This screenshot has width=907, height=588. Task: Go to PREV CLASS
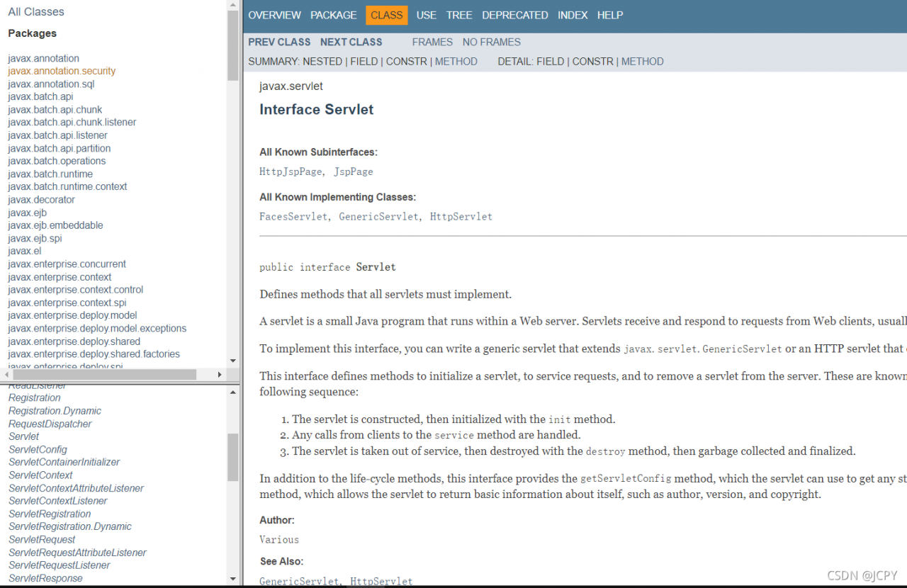(x=279, y=43)
